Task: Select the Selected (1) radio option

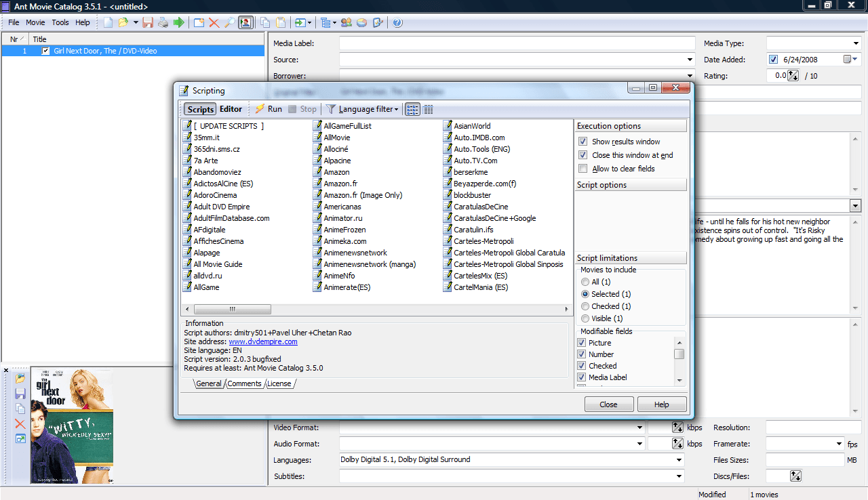Action: pyautogui.click(x=585, y=294)
